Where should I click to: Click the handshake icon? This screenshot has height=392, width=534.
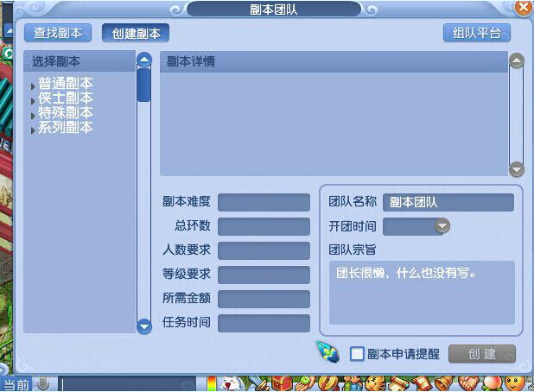[467, 384]
